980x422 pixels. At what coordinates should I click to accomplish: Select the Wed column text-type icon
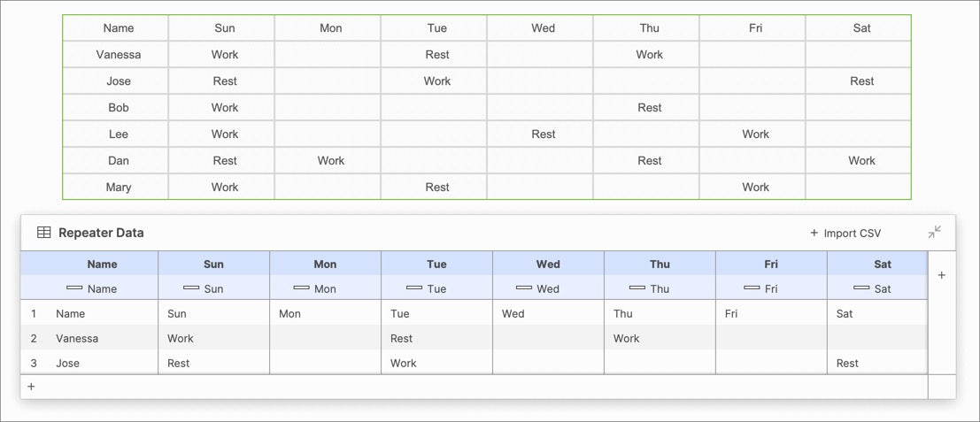click(x=524, y=288)
